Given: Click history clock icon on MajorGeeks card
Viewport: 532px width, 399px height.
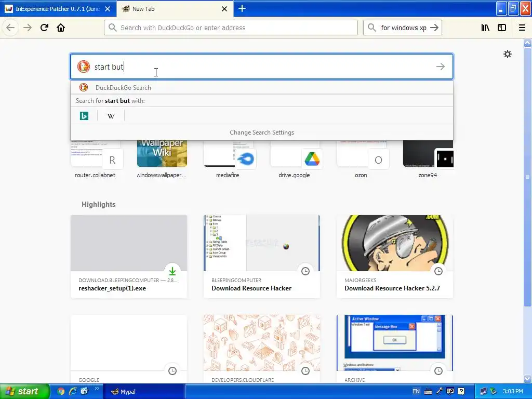Looking at the screenshot, I should pos(438,271).
